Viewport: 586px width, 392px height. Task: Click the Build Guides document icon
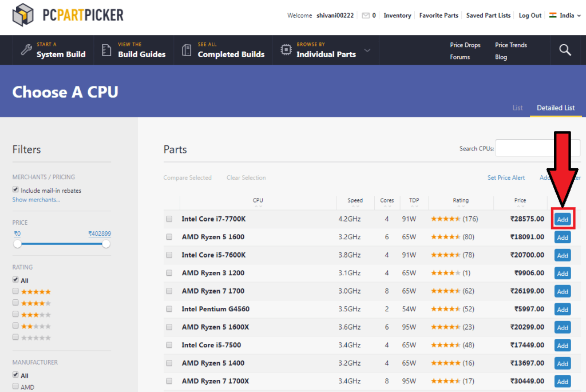pyautogui.click(x=106, y=50)
